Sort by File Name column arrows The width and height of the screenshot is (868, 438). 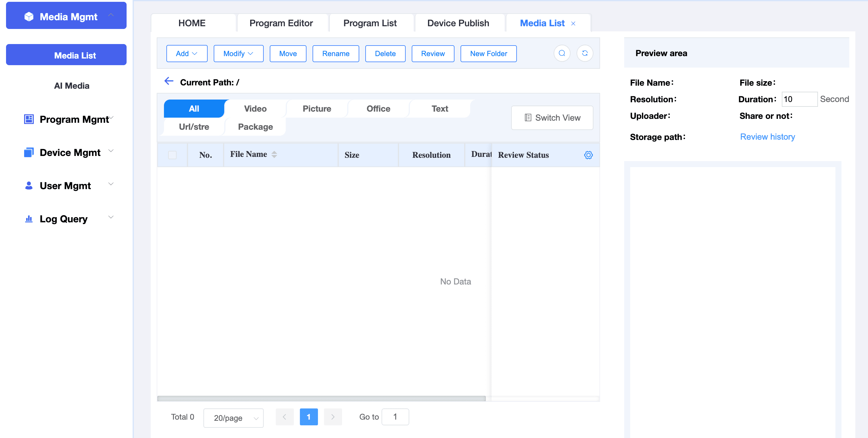(274, 154)
